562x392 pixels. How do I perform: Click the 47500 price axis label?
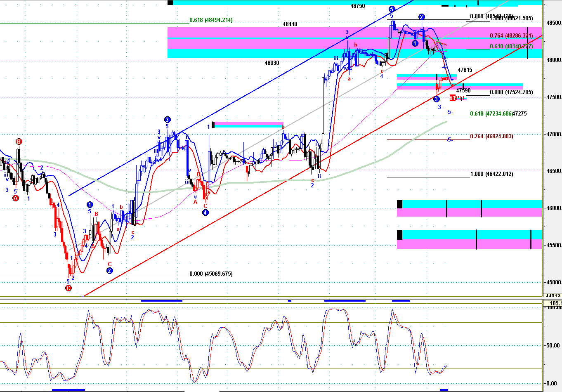(x=554, y=97)
